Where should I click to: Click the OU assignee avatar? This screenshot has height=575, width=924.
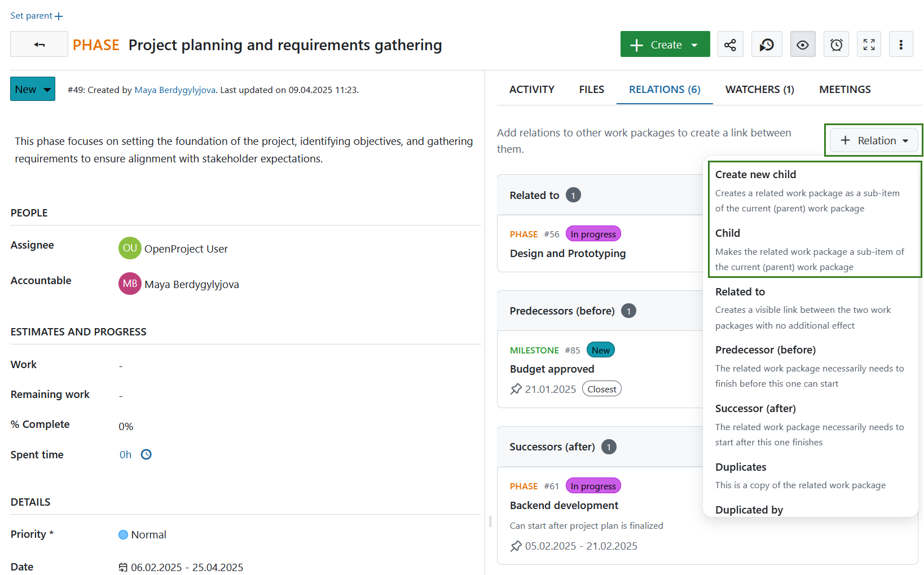[x=130, y=248]
